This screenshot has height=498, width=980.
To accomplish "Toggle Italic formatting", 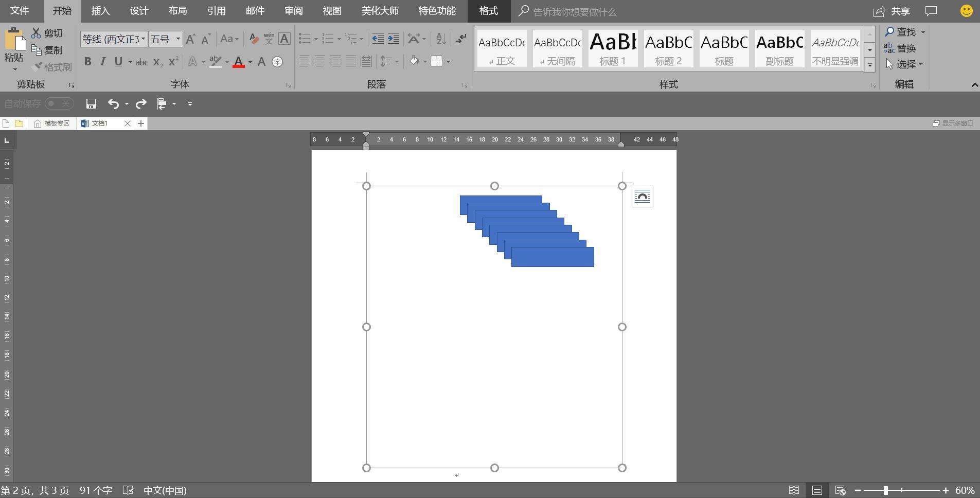I will pyautogui.click(x=103, y=62).
